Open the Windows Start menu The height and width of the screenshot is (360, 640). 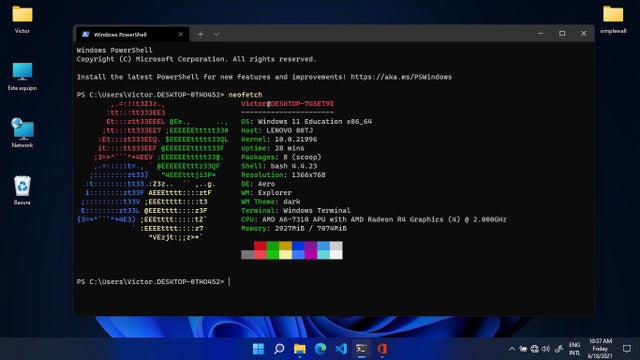pos(258,349)
